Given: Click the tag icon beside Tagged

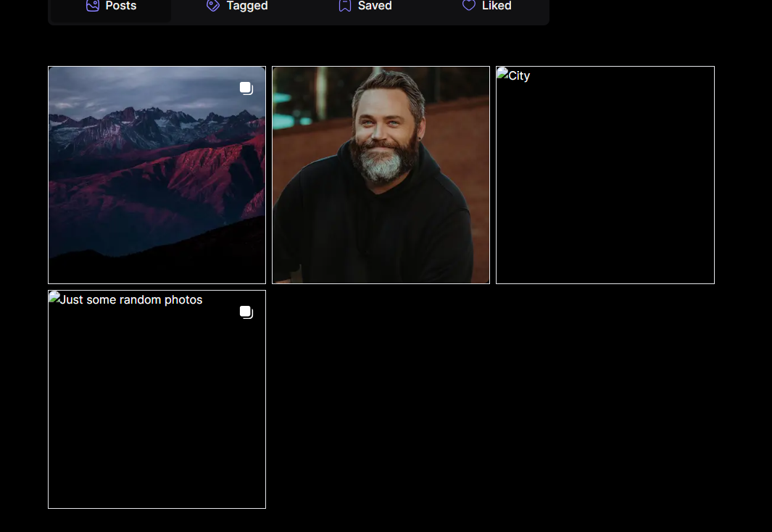Looking at the screenshot, I should point(212,5).
